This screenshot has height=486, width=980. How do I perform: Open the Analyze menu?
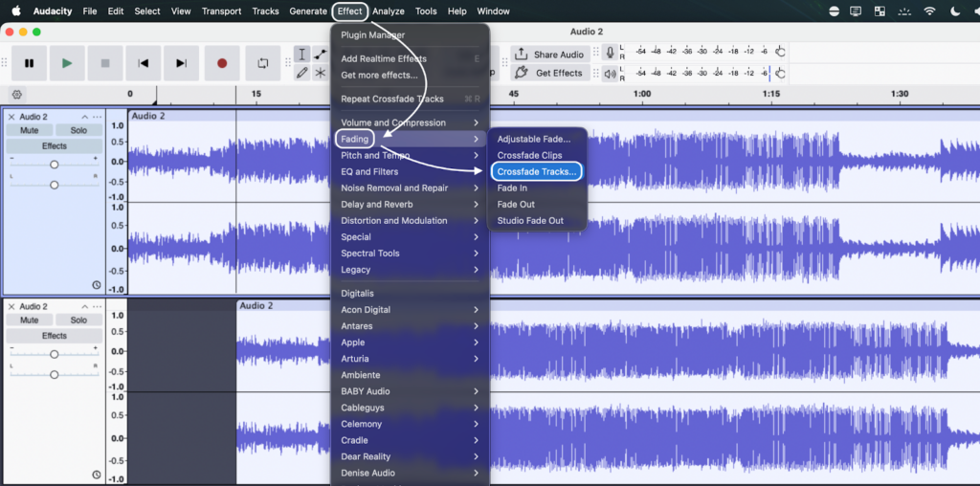coord(388,11)
